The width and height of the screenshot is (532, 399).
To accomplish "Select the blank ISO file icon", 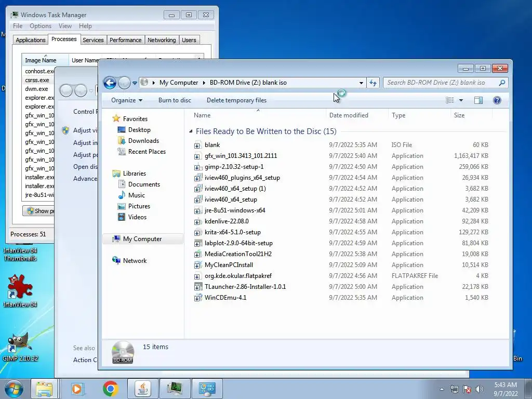I will coord(197,145).
